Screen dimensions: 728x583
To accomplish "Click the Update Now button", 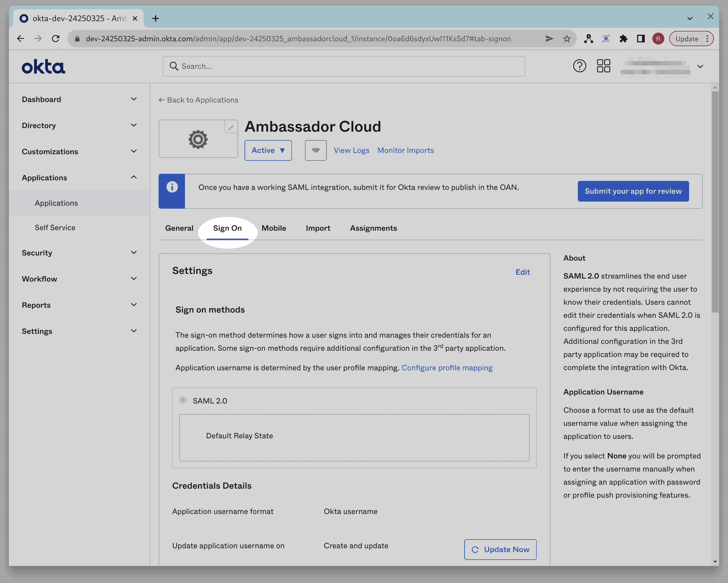I will tap(500, 549).
